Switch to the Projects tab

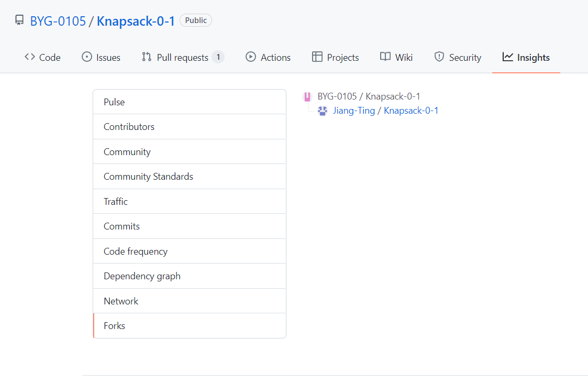point(336,58)
